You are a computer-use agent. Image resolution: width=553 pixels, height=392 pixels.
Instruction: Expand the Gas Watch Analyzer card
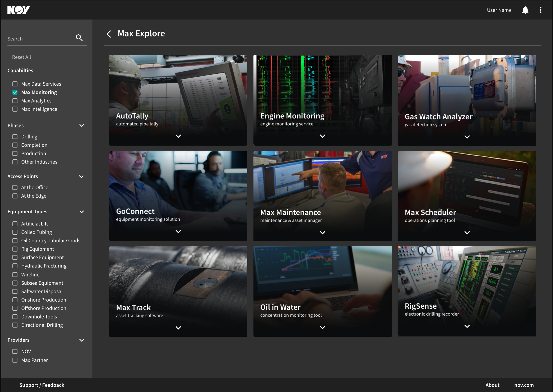tap(467, 137)
